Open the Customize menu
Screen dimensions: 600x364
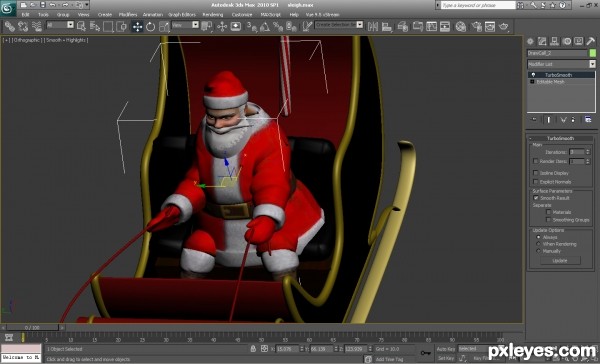[242, 15]
